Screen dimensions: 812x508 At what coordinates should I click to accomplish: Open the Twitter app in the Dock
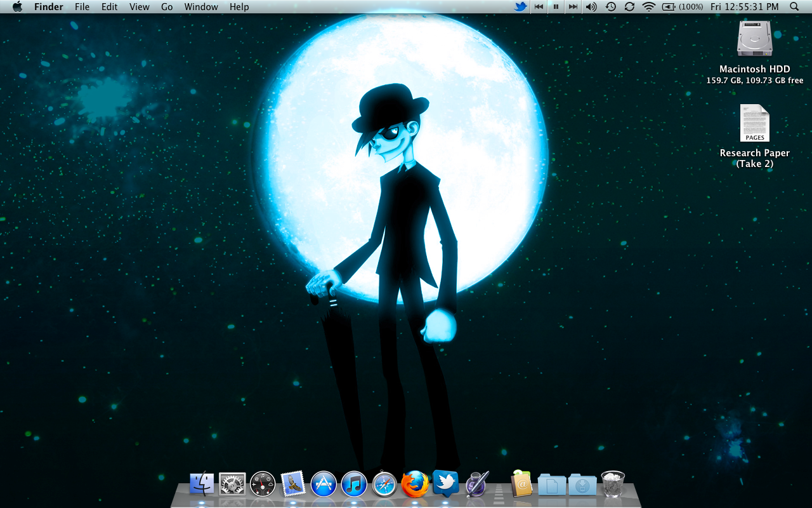(x=445, y=483)
